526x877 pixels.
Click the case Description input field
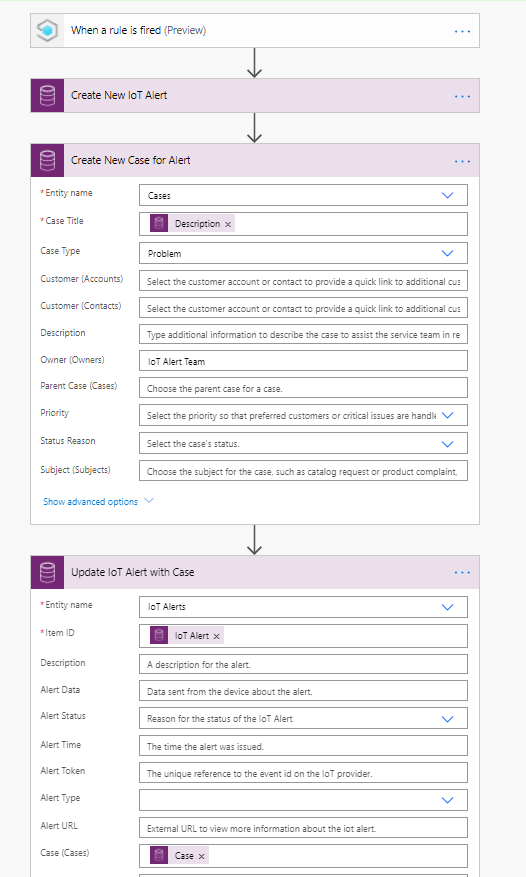pyautogui.click(x=303, y=334)
